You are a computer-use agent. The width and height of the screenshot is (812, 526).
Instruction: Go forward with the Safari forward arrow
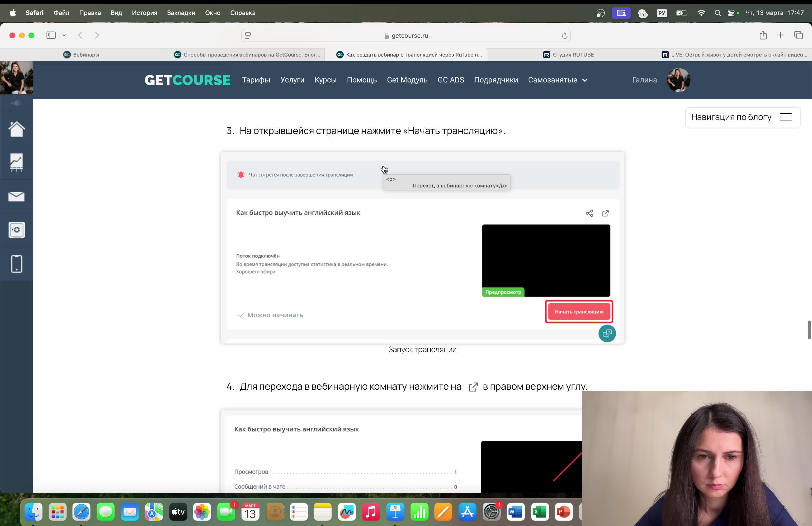click(97, 35)
